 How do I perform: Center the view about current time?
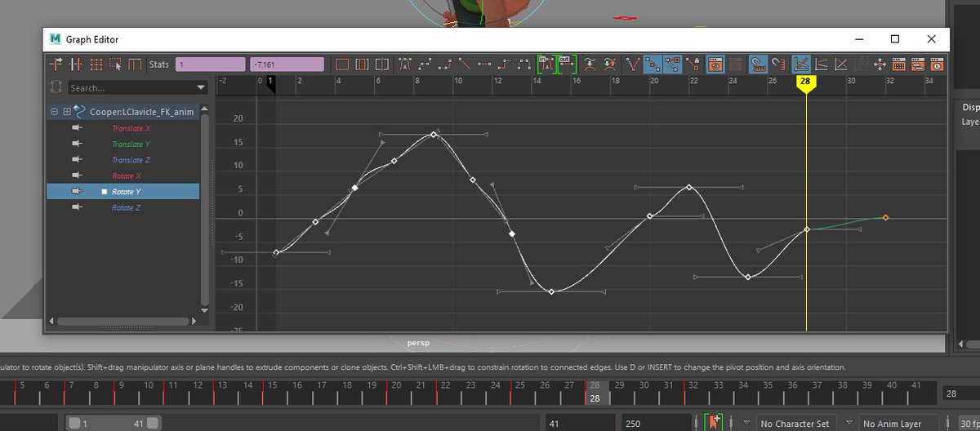[381, 64]
